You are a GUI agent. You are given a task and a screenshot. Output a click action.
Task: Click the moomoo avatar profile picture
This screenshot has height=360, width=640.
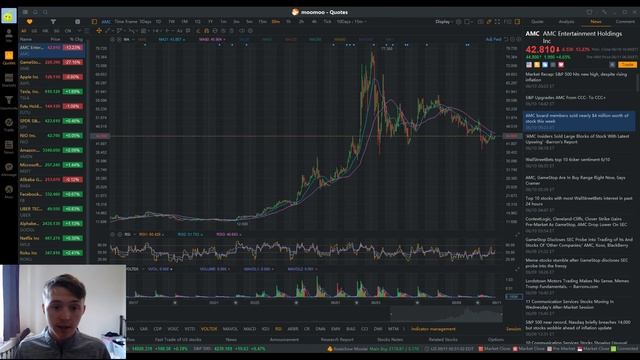pos(9,16)
